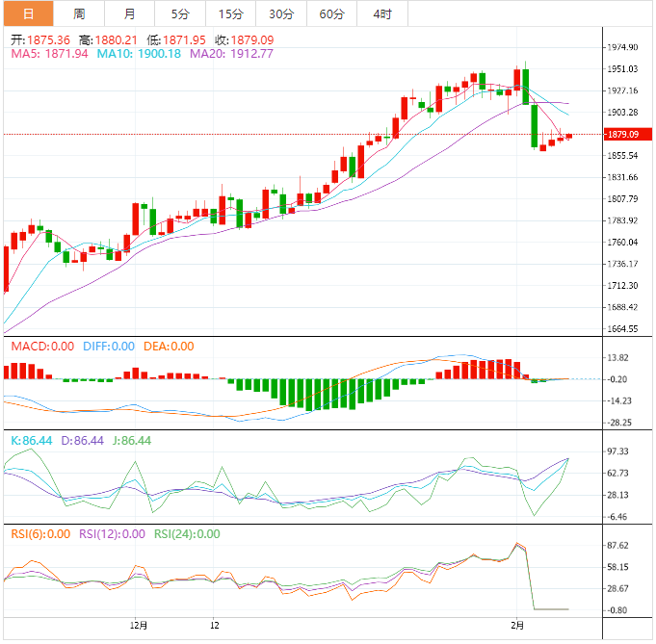Click the MA20: 1912.77 indicator label
656x644 pixels.
[231, 54]
